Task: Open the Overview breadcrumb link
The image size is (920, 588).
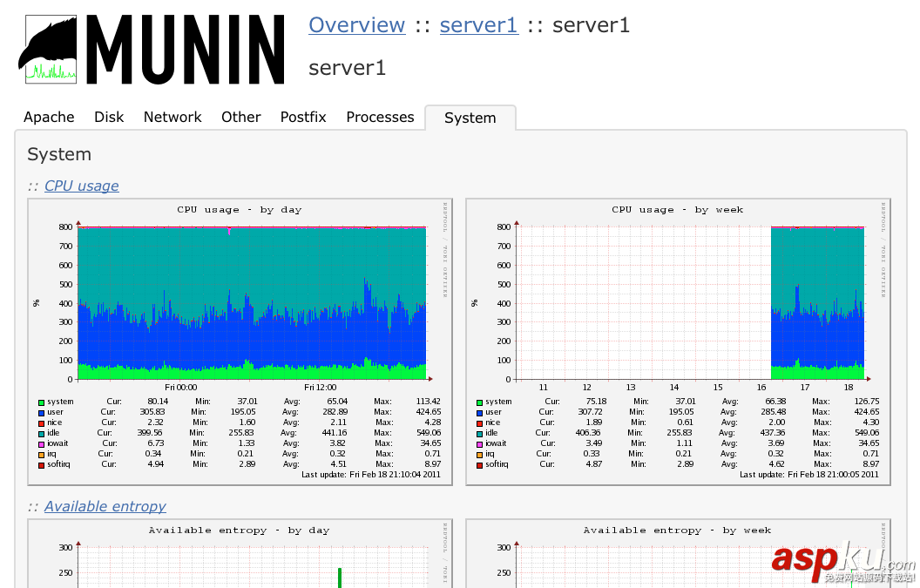Action: (356, 25)
